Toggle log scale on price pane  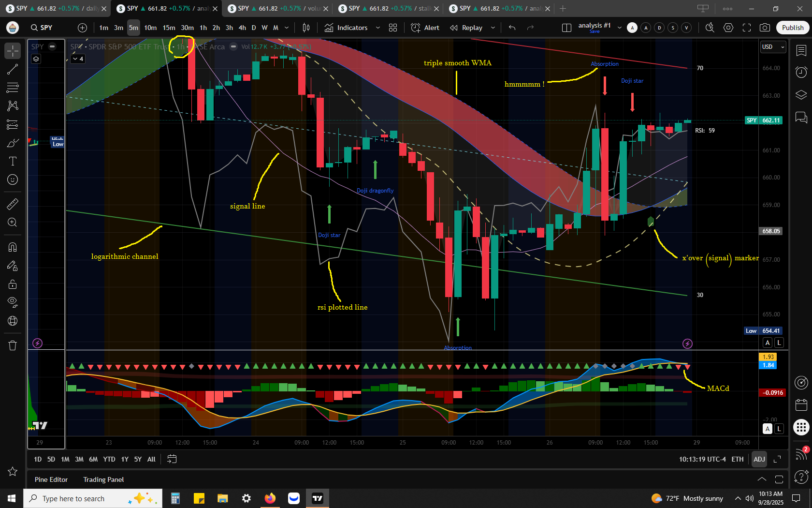(779, 343)
